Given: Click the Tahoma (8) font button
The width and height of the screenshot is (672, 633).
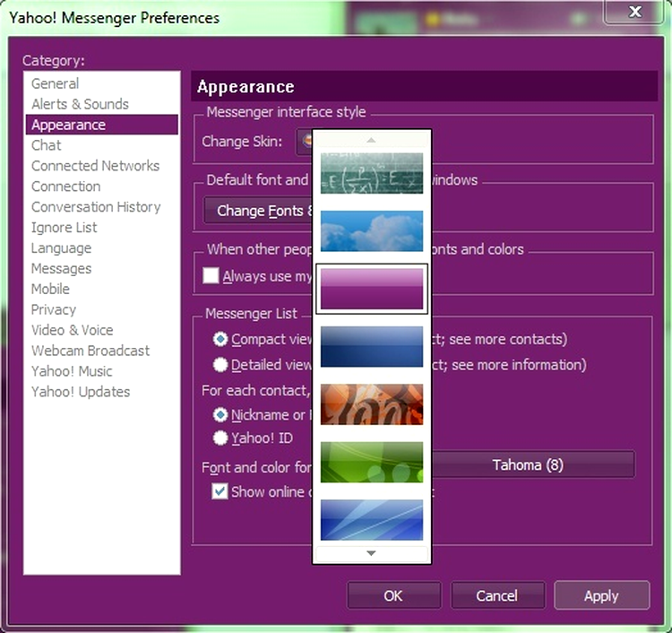Looking at the screenshot, I should 533,464.
